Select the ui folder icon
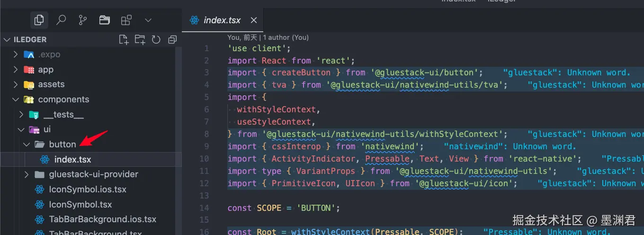 coord(34,129)
